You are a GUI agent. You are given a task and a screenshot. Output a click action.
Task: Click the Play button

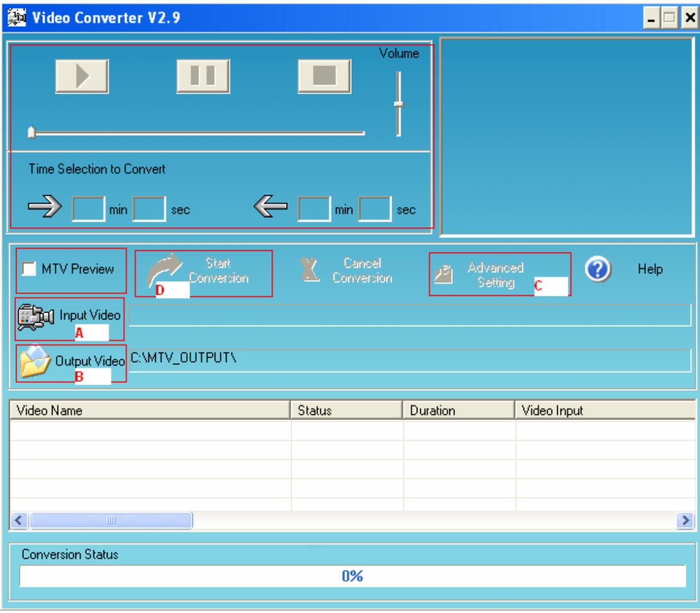coord(82,76)
